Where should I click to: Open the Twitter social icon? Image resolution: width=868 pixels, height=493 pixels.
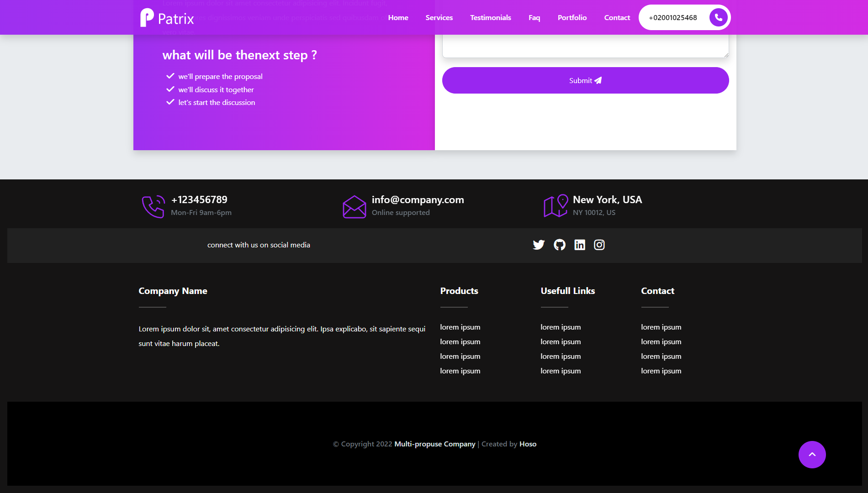539,245
